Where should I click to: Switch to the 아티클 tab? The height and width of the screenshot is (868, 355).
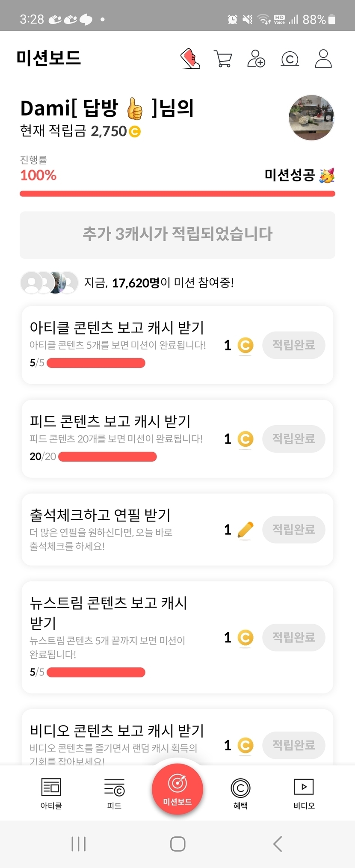[x=51, y=794]
